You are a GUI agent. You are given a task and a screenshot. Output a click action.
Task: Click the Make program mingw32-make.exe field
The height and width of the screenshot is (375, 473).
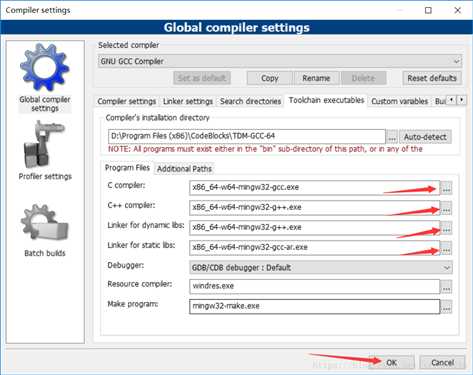[314, 306]
